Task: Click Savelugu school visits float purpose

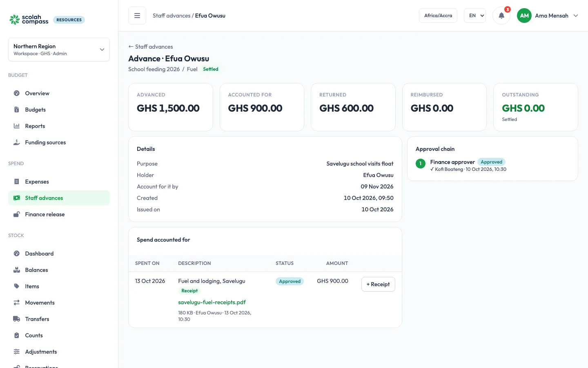Action: click(x=360, y=164)
